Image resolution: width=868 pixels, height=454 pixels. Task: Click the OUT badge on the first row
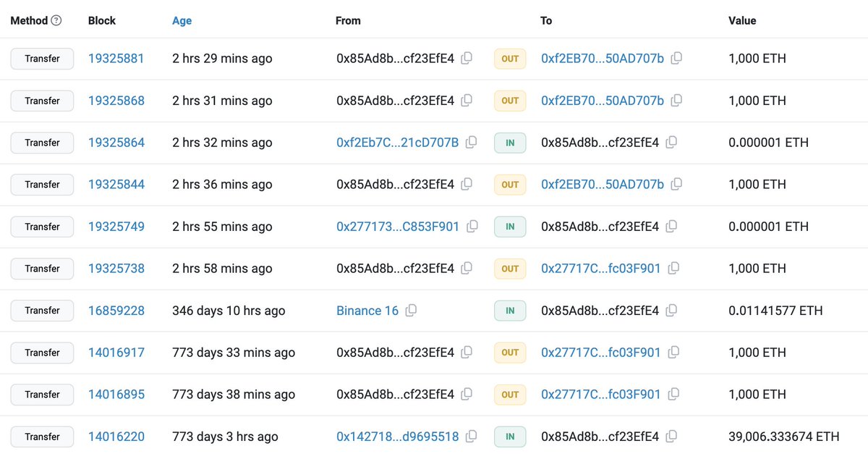click(x=510, y=58)
